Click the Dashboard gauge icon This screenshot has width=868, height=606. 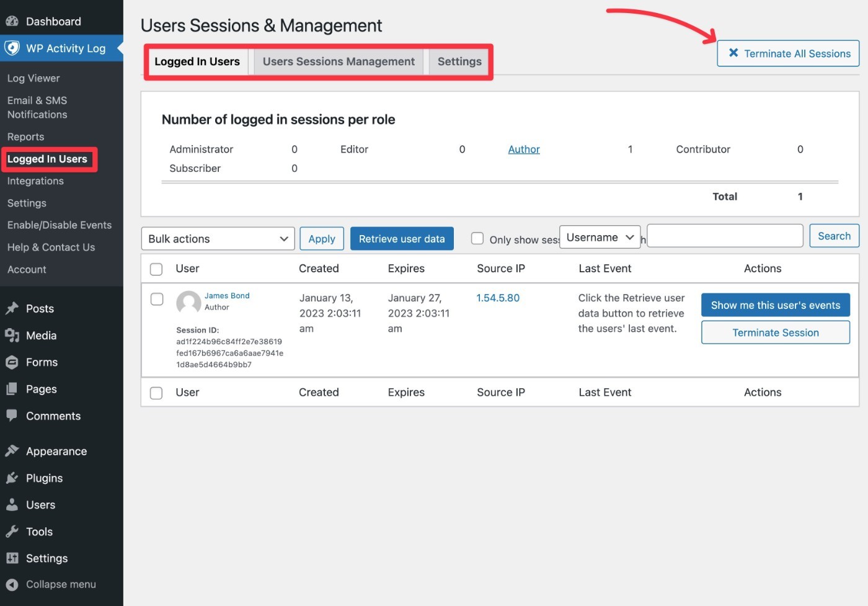[12, 21]
